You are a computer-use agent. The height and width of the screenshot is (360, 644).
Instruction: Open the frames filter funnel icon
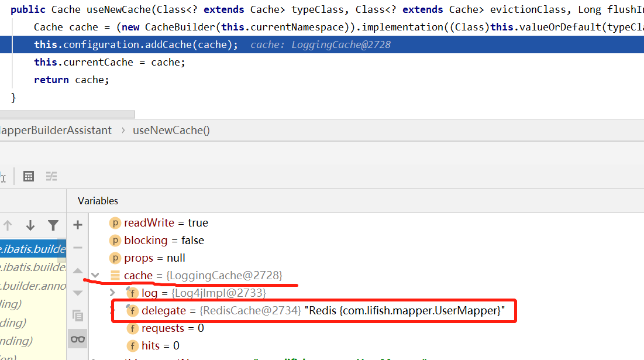click(53, 225)
